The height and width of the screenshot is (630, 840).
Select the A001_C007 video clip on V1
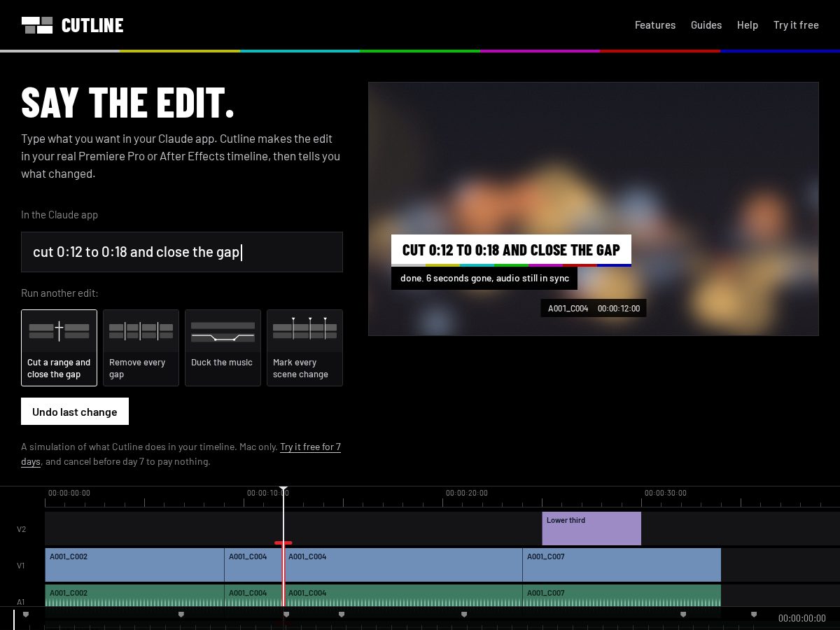coord(622,565)
